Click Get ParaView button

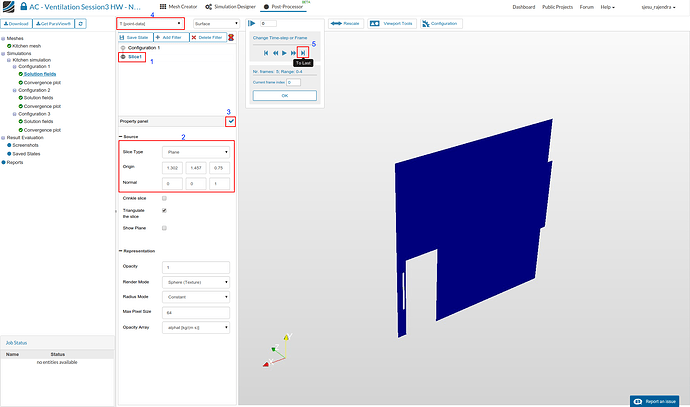point(53,24)
